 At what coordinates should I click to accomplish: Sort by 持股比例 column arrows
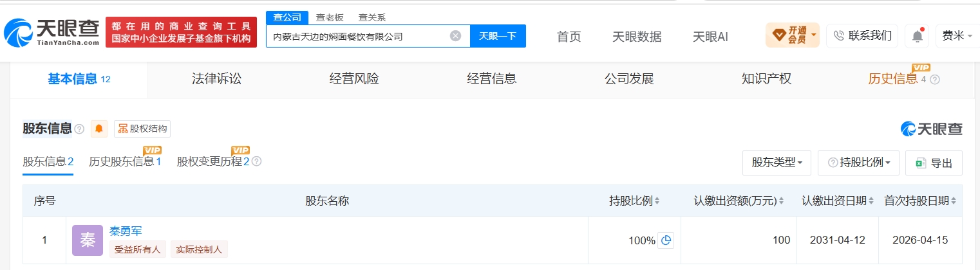click(x=657, y=201)
